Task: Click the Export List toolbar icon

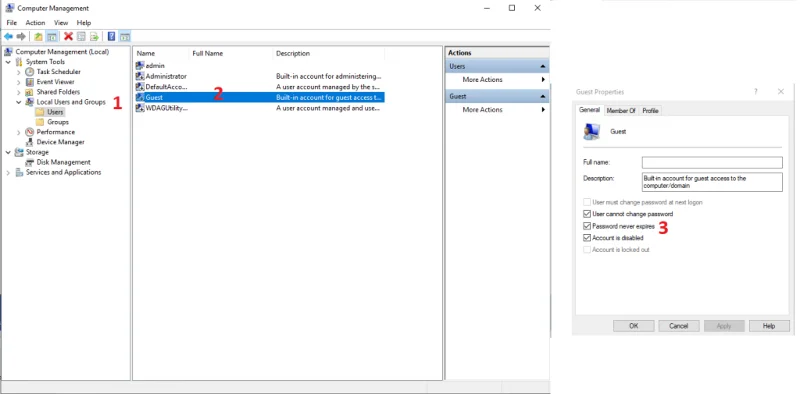Action: pos(94,37)
